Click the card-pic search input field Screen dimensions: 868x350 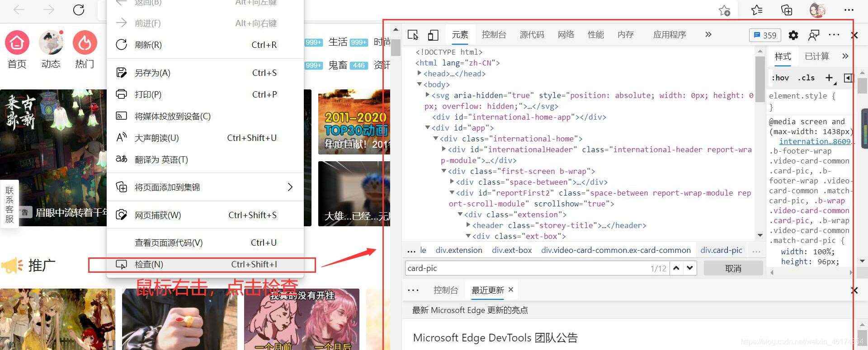[x=524, y=268]
